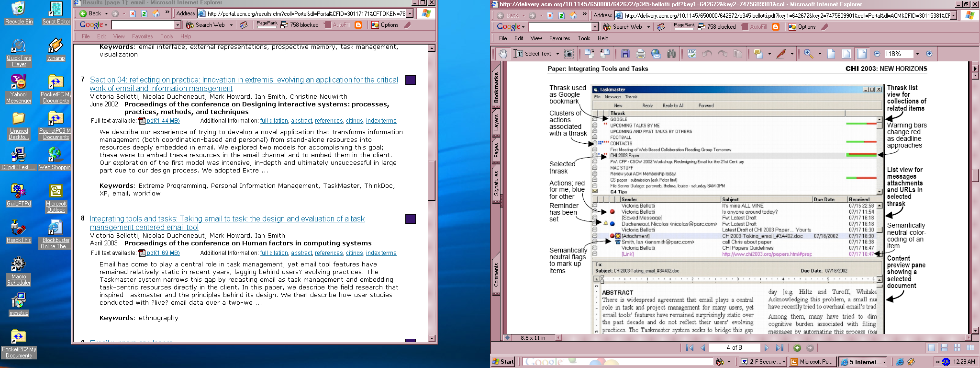Image resolution: width=980 pixels, height=368 pixels.
Task: Click the Zoom Out minus button
Action: coord(877,54)
